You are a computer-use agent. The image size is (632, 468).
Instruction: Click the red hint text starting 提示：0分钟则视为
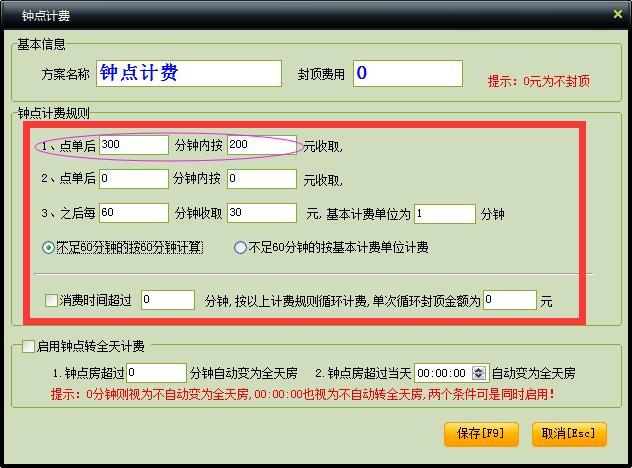[302, 394]
